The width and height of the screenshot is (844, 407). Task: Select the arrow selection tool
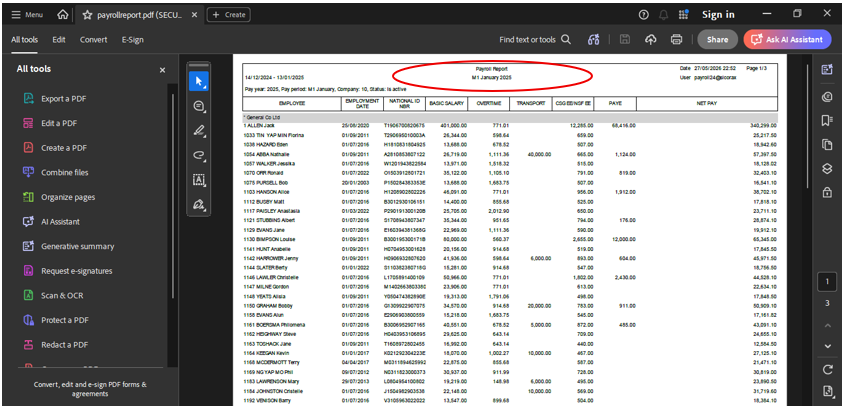click(199, 81)
